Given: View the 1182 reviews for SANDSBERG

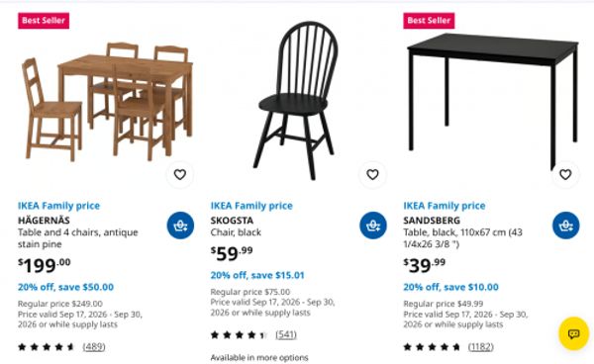Looking at the screenshot, I should (x=481, y=346).
